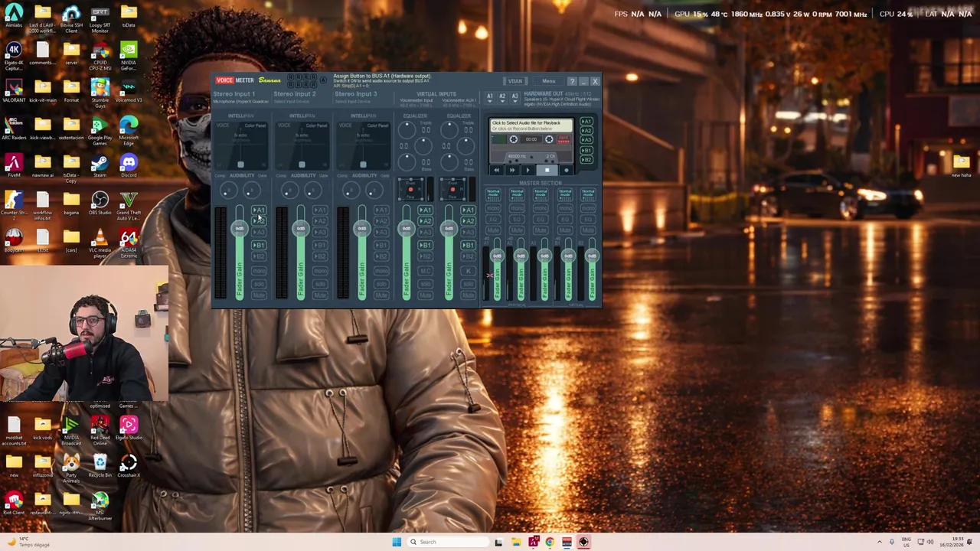Toggle A1 bus on Stereo Input 1
Viewport: 980px width, 551px height.
259,210
